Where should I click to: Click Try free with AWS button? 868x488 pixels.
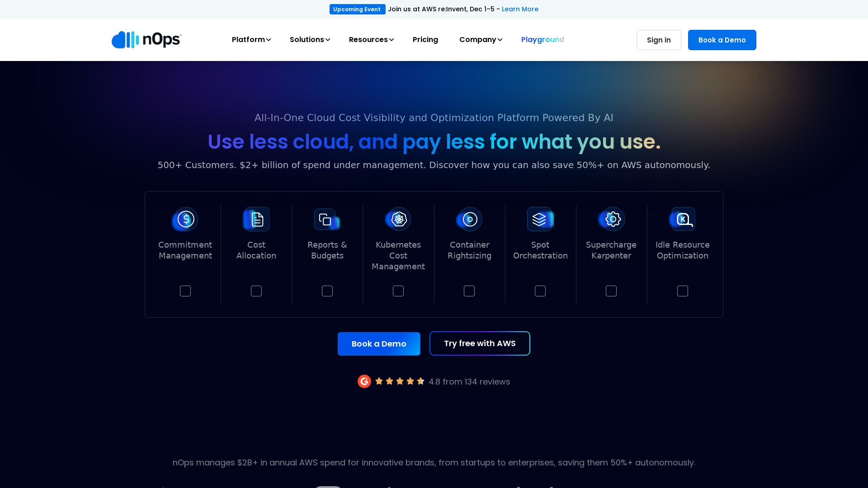(480, 343)
